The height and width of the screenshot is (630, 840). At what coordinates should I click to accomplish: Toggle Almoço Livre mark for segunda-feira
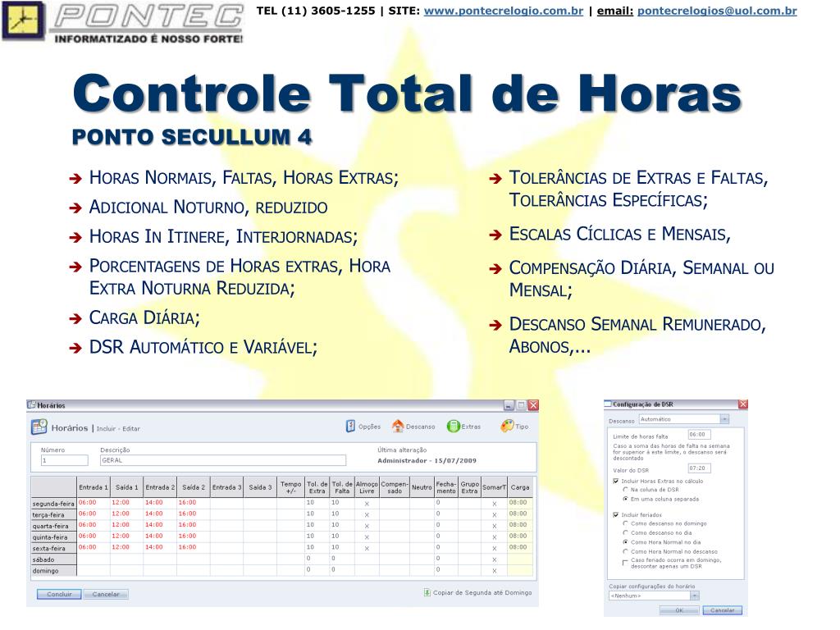pyautogui.click(x=367, y=504)
